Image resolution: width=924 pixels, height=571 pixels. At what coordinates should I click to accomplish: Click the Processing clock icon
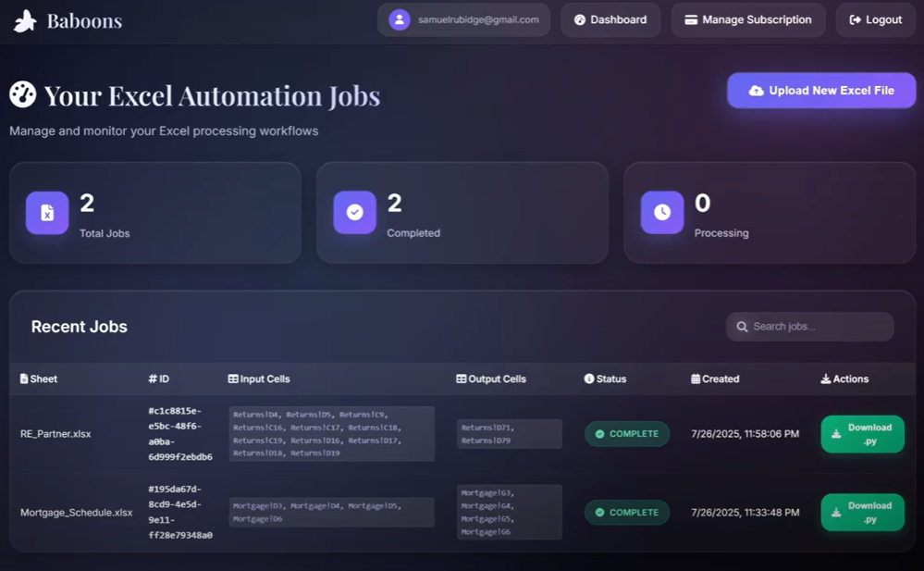tap(662, 212)
